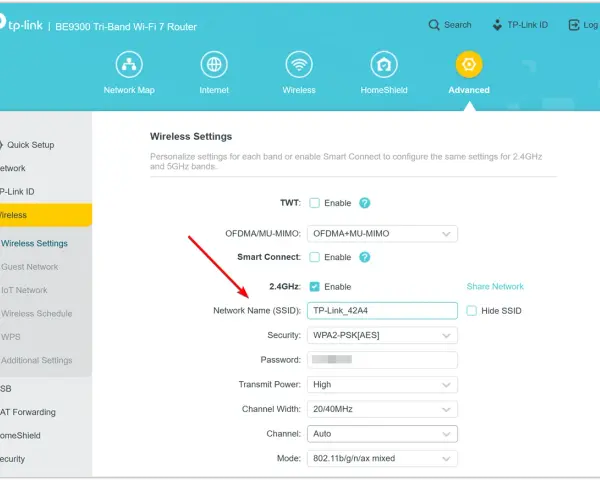Toggle the Smart Connect Enable checkbox
This screenshot has width=600, height=480.
315,257
